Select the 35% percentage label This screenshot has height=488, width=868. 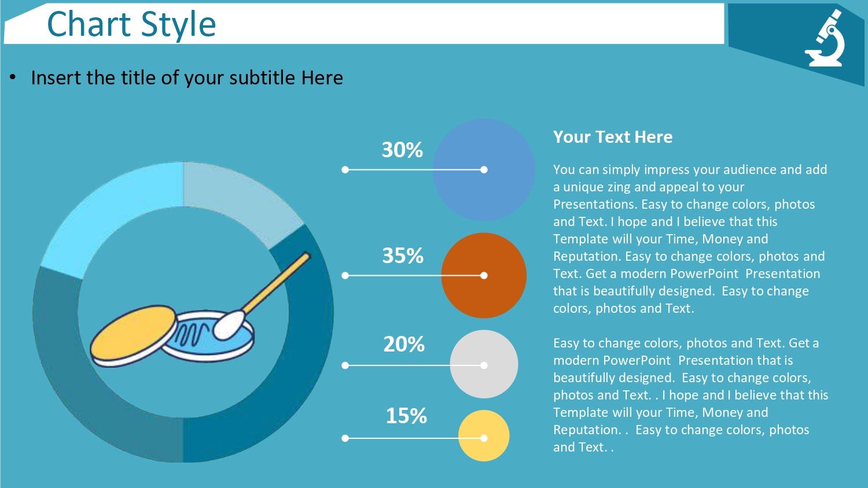click(403, 256)
